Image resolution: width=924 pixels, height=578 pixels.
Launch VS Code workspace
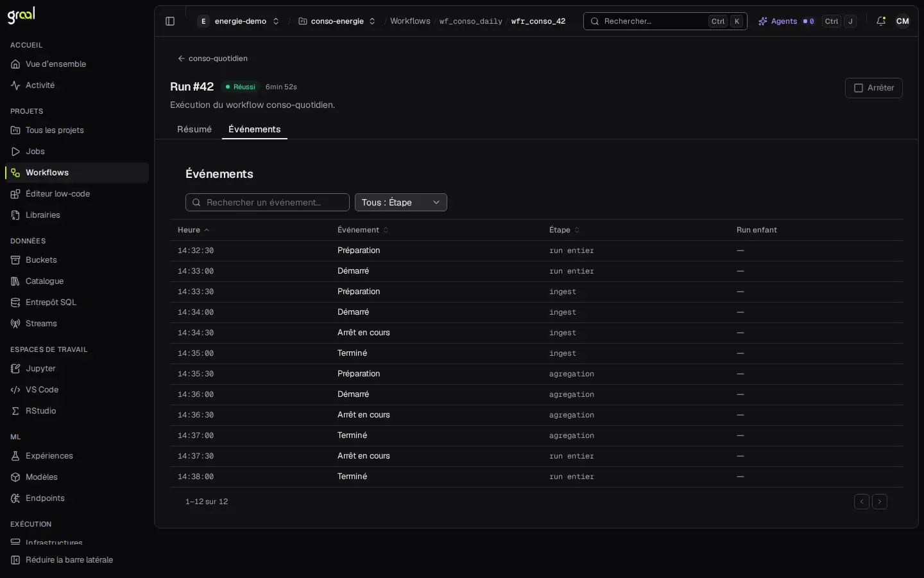(x=76, y=390)
